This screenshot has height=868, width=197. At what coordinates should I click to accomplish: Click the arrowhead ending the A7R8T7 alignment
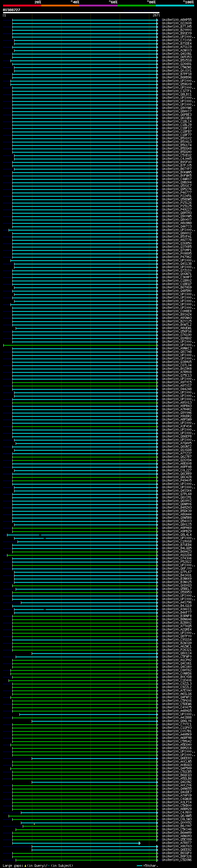139,843
